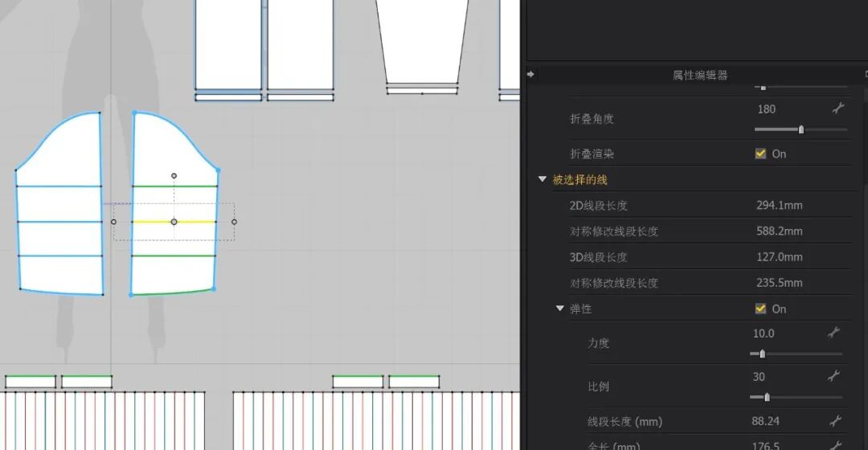Click the top gizmo handle above selected line
The image size is (868, 450).
(x=174, y=176)
